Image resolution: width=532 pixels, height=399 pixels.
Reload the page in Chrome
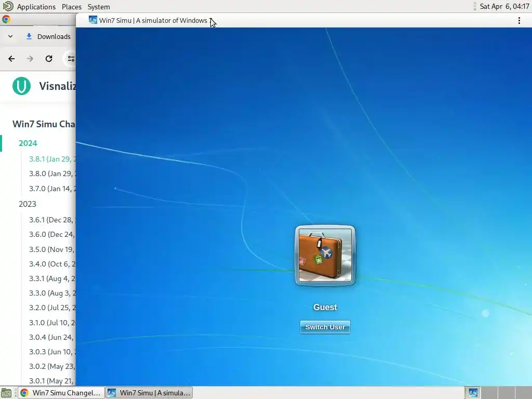49,59
